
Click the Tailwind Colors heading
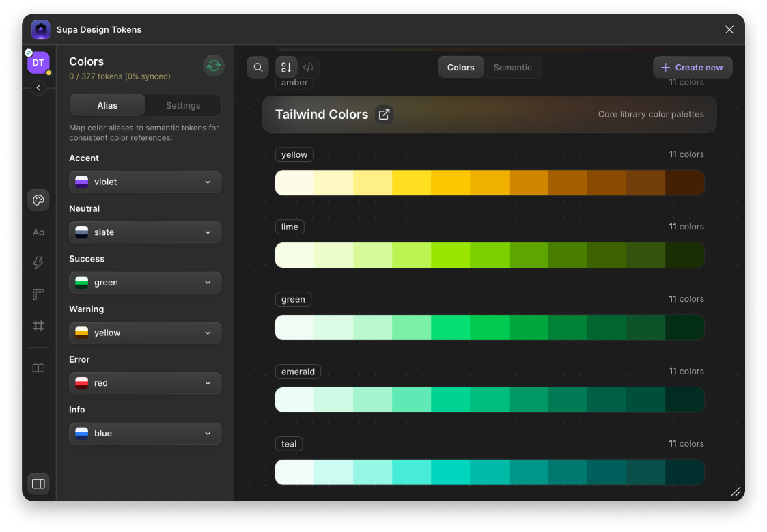322,115
